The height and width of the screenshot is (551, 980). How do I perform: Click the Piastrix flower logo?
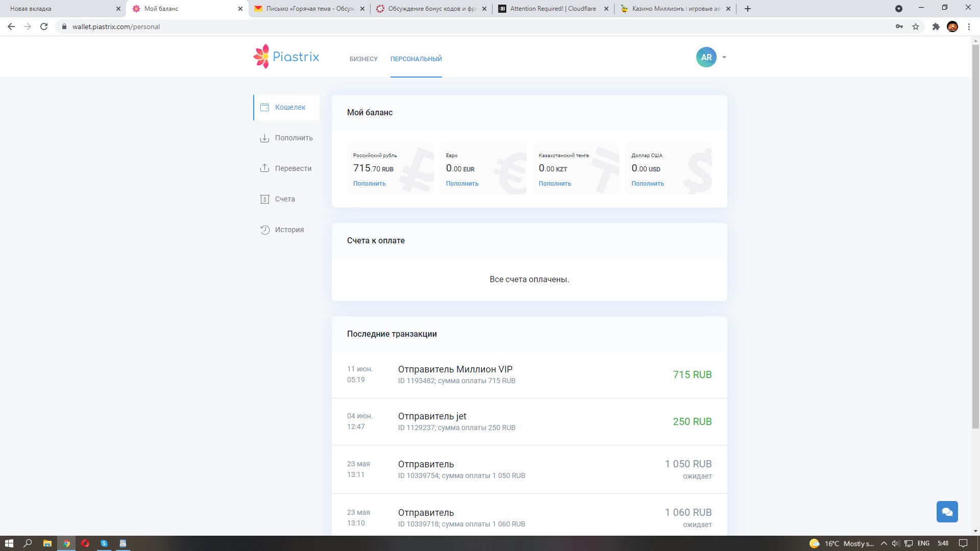(261, 57)
